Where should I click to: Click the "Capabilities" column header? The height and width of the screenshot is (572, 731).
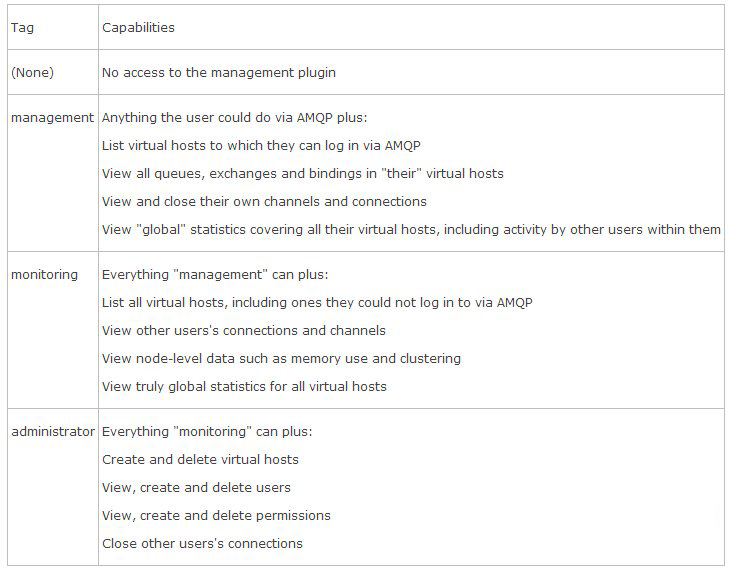click(138, 28)
